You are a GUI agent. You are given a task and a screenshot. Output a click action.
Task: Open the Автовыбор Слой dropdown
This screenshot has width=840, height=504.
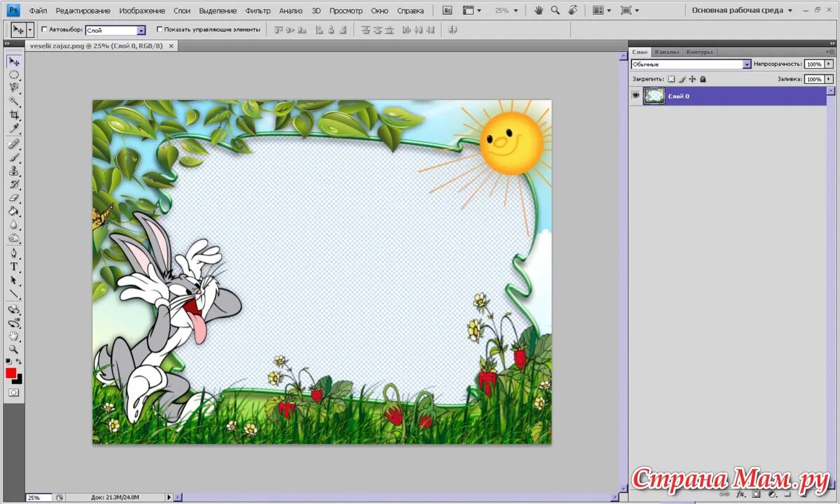(x=141, y=31)
